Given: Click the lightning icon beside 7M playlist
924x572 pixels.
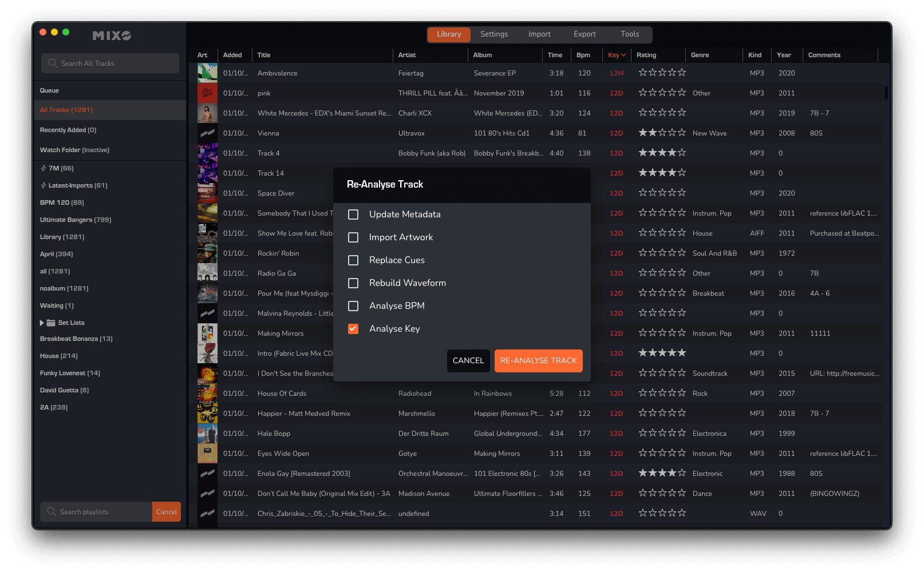Looking at the screenshot, I should point(44,168).
